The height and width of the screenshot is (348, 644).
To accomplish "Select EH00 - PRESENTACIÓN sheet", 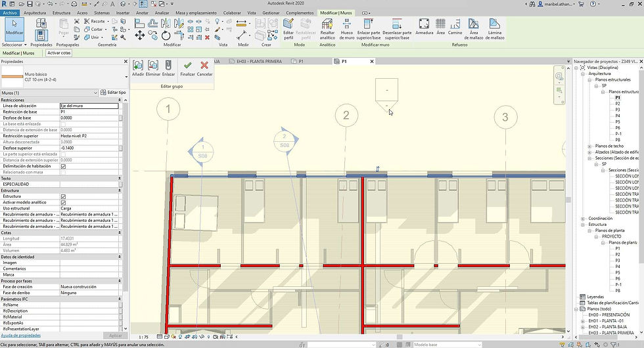I will pyautogui.click(x=609, y=315).
